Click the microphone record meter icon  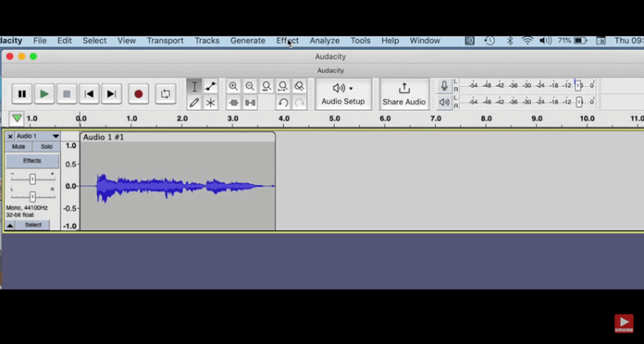[444, 86]
